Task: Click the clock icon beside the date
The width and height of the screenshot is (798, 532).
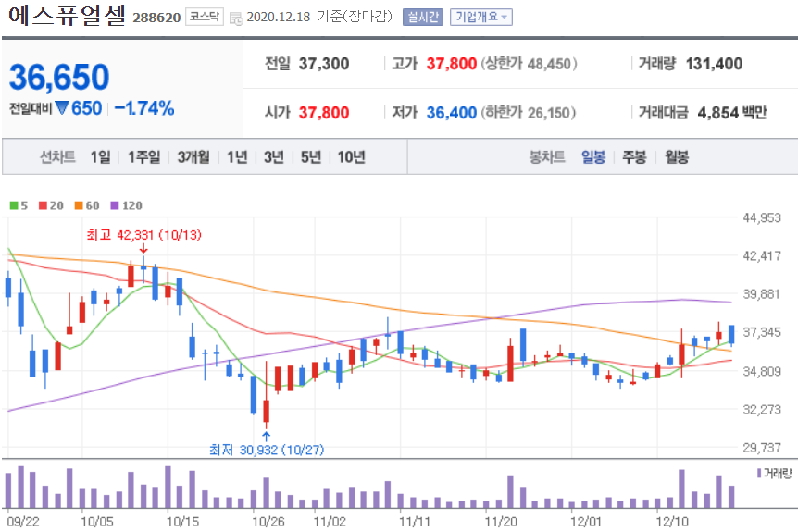Action: [236, 19]
